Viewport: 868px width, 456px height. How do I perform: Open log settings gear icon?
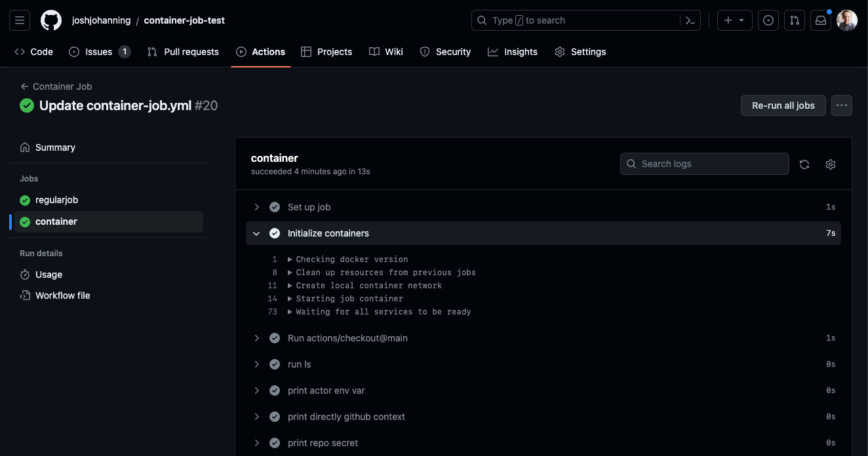point(831,164)
